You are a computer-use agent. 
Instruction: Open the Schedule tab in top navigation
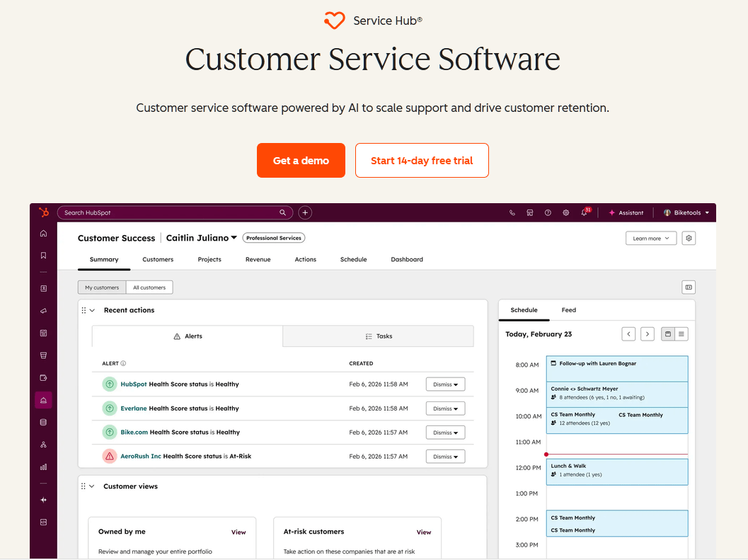click(x=354, y=260)
